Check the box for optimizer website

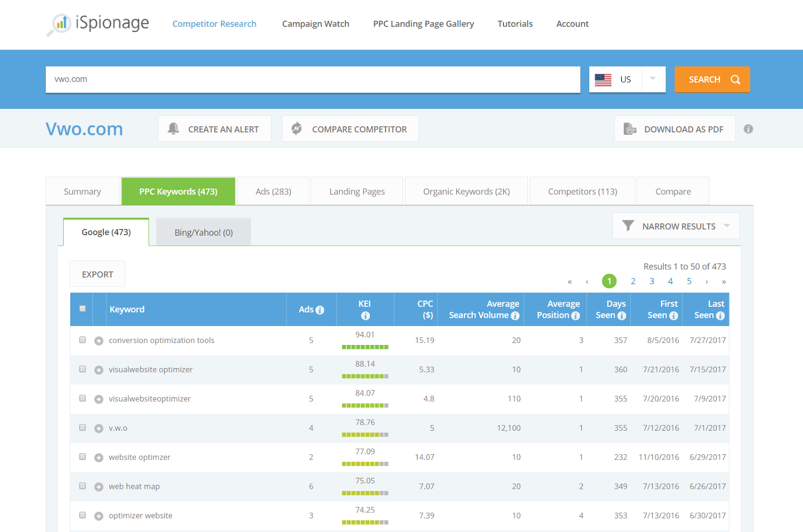[82, 515]
